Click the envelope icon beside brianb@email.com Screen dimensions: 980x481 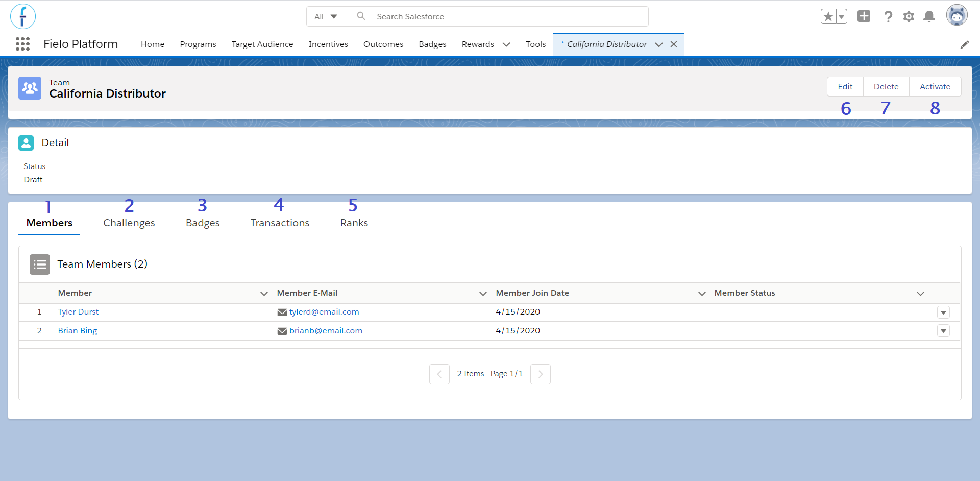(282, 331)
